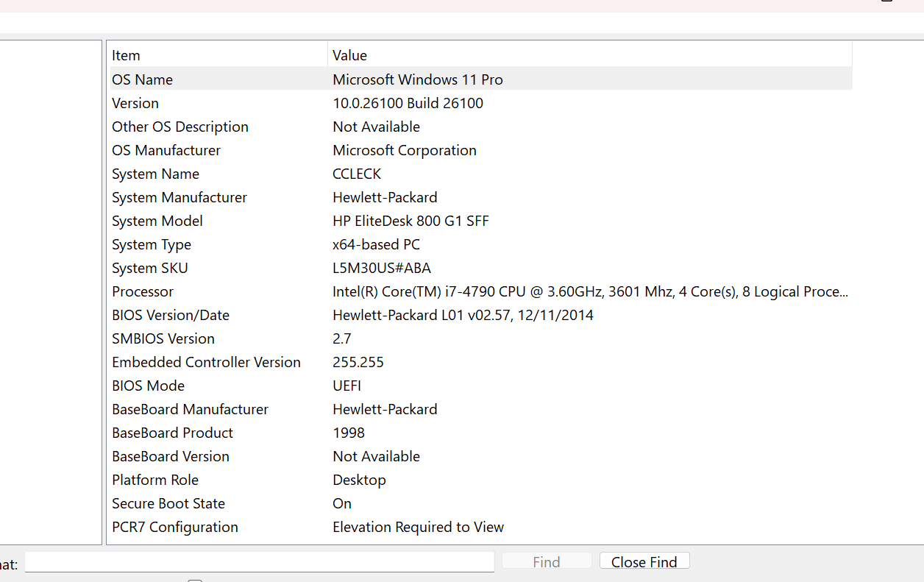Select the Version row showing Build 26100

(x=135, y=103)
